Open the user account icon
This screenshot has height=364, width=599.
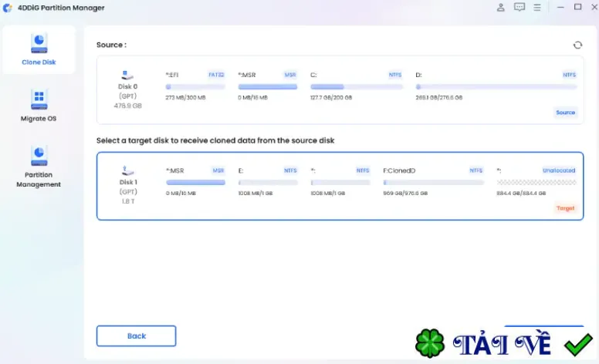(x=500, y=7)
